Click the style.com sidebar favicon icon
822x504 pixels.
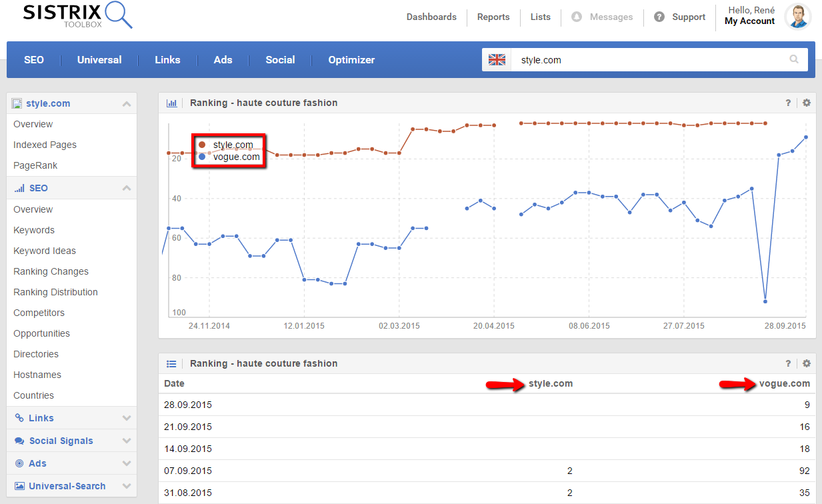coord(17,103)
